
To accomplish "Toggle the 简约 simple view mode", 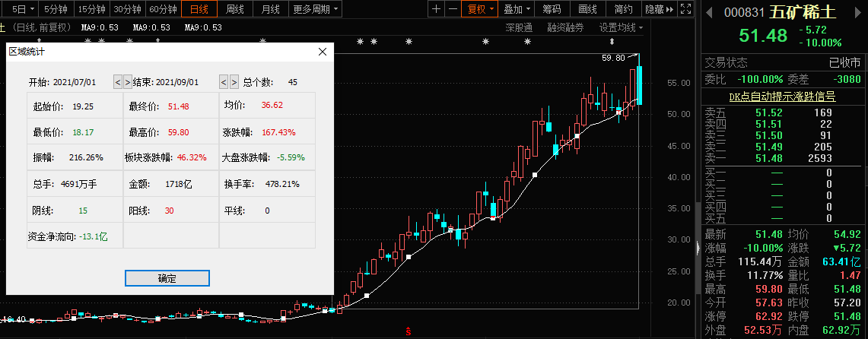I will pos(623,9).
